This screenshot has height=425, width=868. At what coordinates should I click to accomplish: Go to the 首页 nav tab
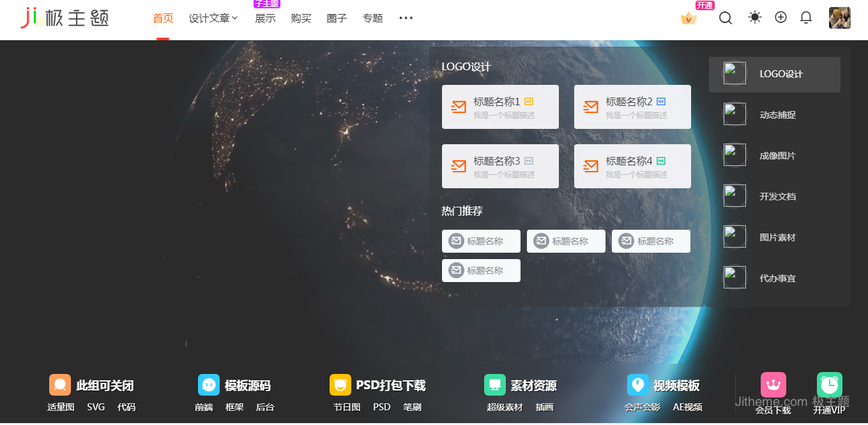163,19
